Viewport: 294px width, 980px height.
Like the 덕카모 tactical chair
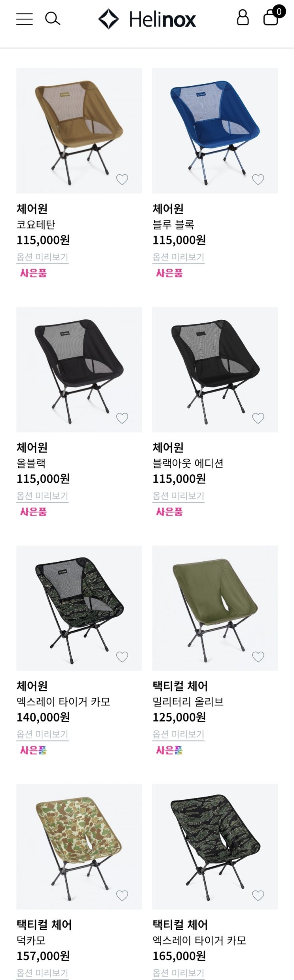tap(122, 896)
